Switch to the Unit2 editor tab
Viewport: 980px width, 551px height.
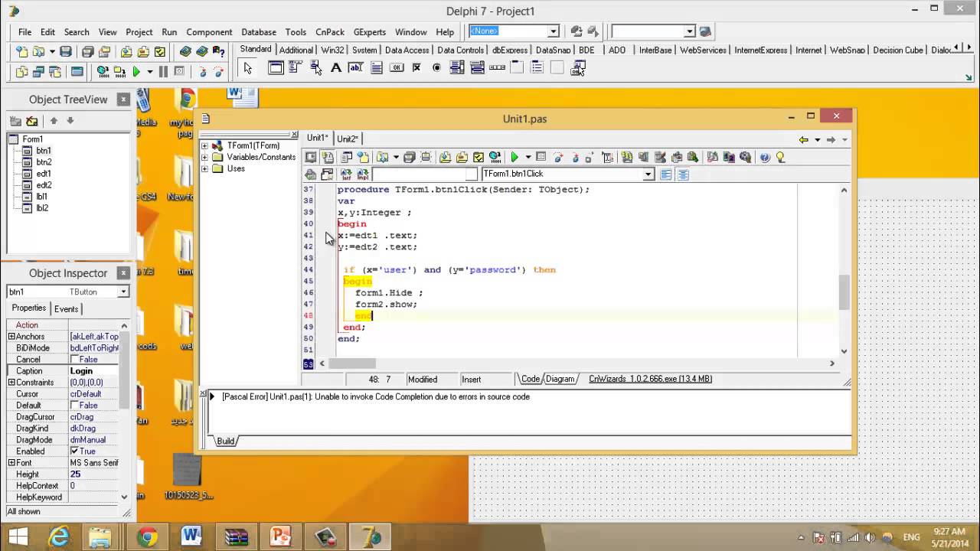[x=348, y=139]
